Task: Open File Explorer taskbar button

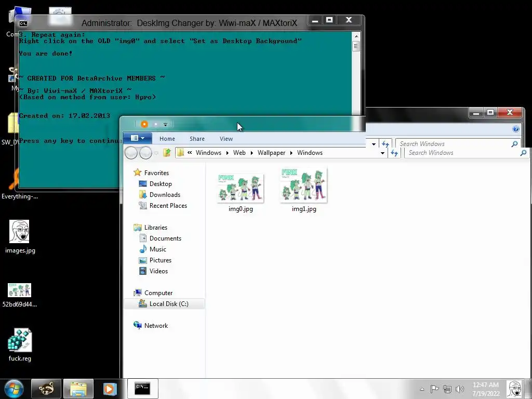Action: coord(78,389)
